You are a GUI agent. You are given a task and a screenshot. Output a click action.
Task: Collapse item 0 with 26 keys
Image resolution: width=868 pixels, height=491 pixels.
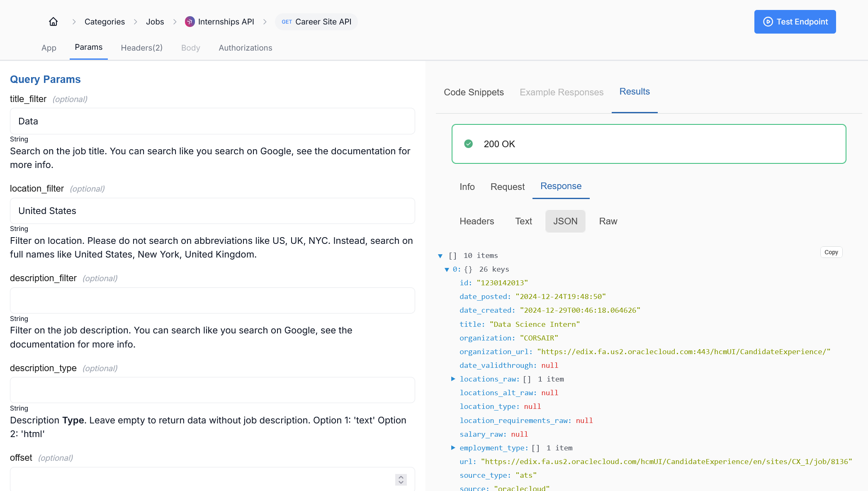tap(447, 270)
